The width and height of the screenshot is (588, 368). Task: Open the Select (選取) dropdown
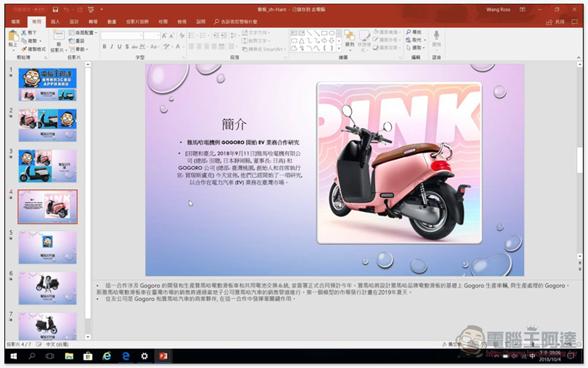(x=415, y=48)
